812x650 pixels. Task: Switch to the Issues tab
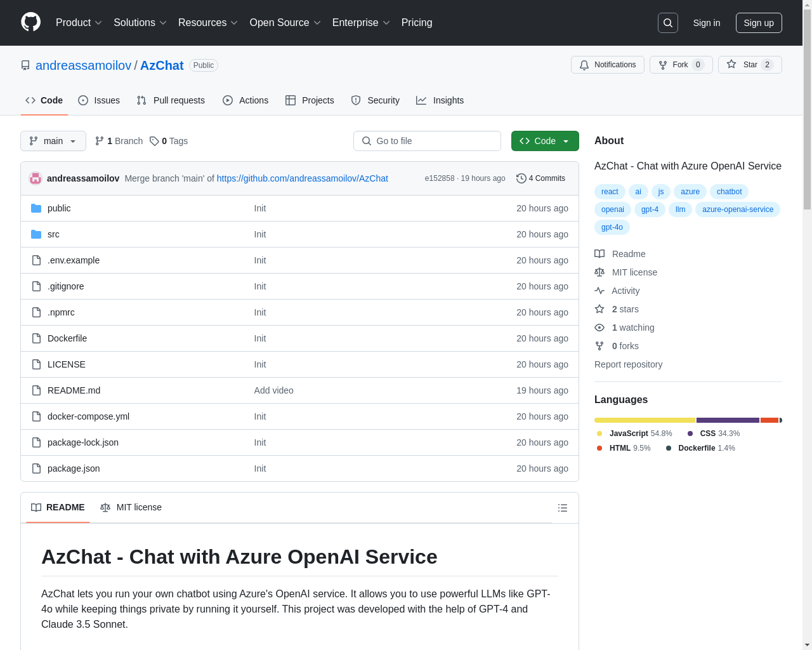click(99, 100)
